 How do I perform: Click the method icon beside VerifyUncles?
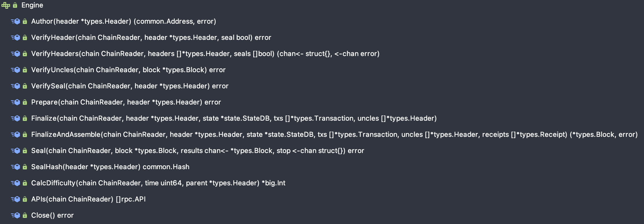tap(16, 70)
